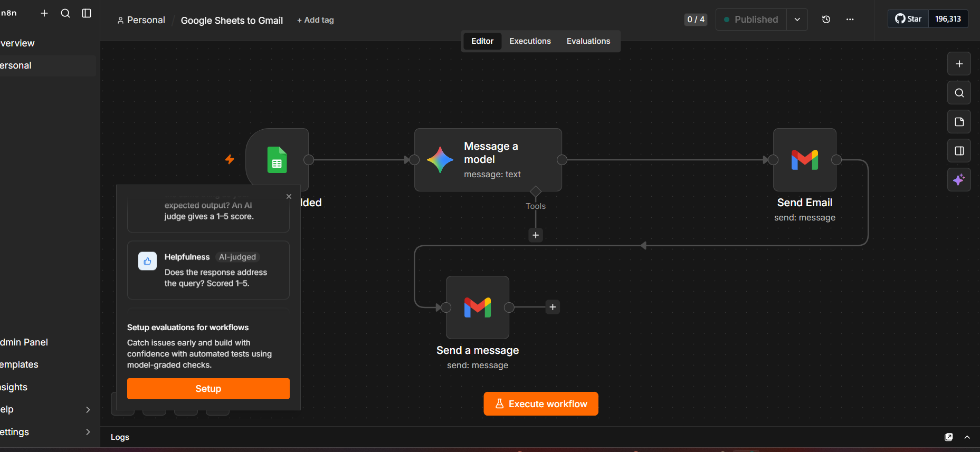Expand the Help submenu chevron
The width and height of the screenshot is (980, 452).
(88, 410)
